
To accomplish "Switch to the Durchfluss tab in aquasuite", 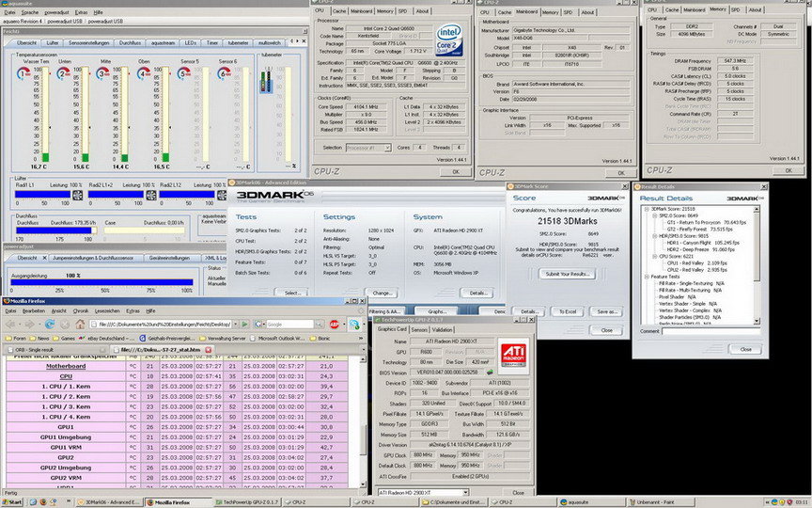I will (x=130, y=43).
